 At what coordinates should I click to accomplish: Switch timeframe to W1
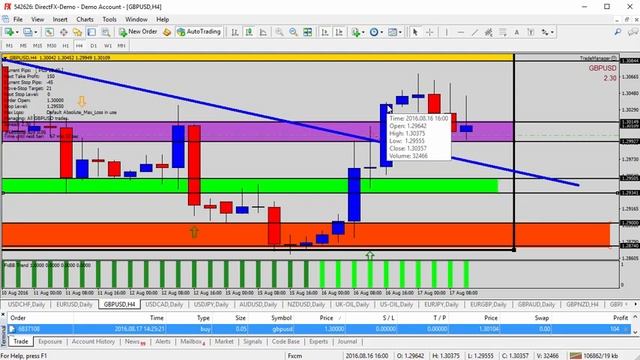(107, 46)
